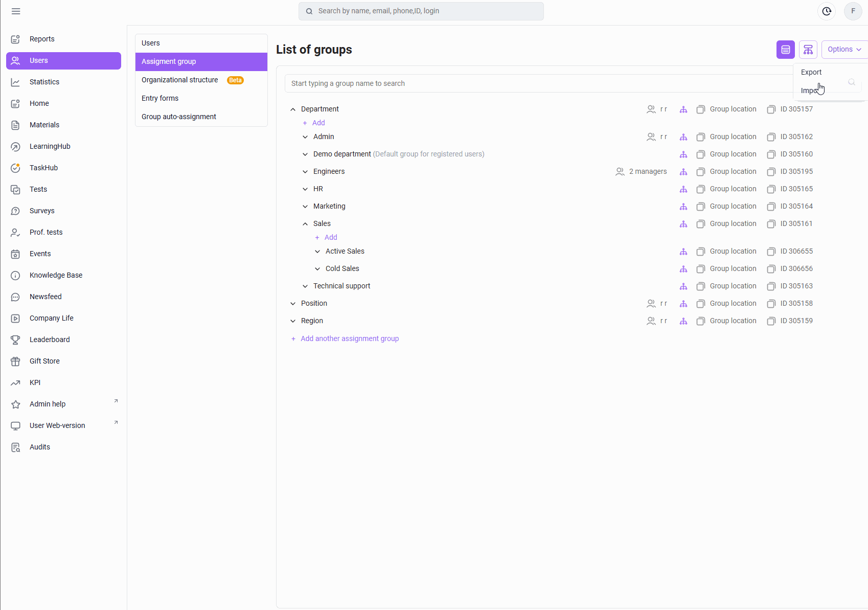The height and width of the screenshot is (610, 868).
Task: Focus the global search field
Action: coord(421,11)
